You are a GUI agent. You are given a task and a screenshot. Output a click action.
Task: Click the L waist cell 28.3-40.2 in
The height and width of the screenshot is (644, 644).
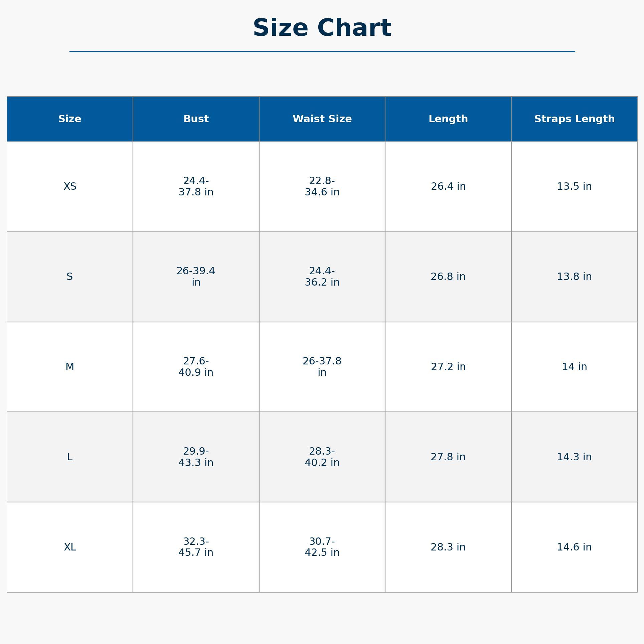322,457
